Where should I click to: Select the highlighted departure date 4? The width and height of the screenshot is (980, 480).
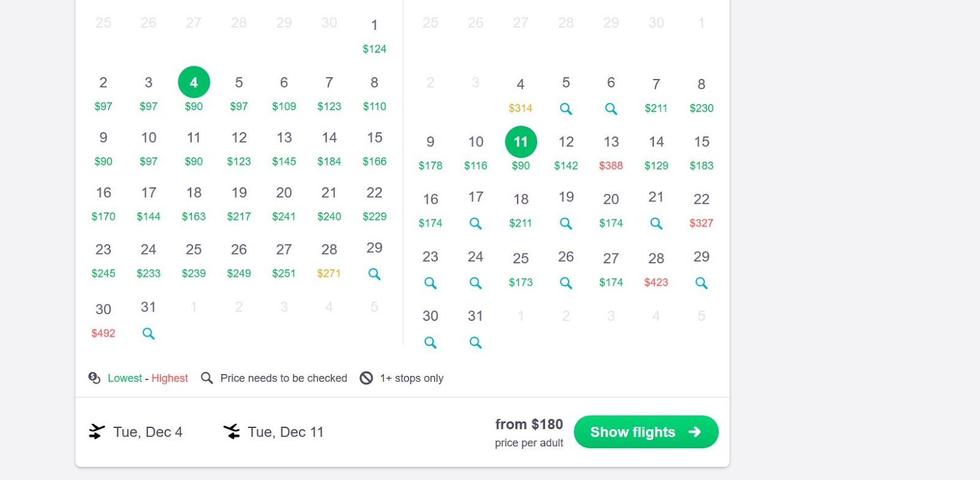[x=194, y=82]
